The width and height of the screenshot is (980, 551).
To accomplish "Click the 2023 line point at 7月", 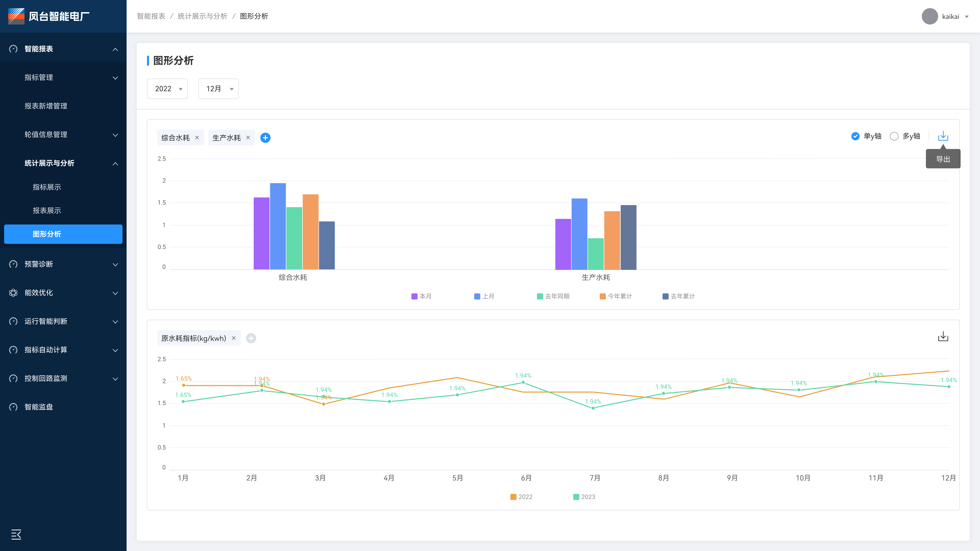I will tap(593, 408).
